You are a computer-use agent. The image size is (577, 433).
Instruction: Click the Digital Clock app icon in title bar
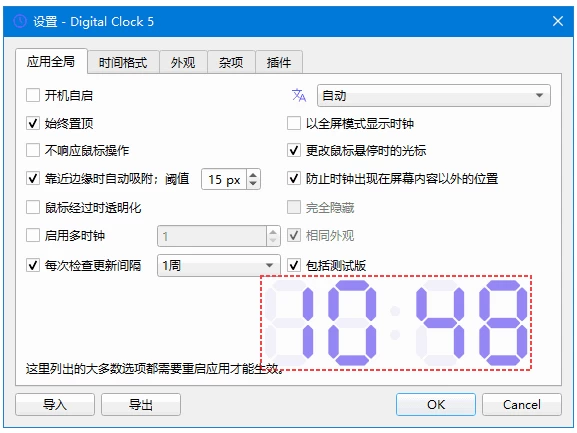click(20, 21)
